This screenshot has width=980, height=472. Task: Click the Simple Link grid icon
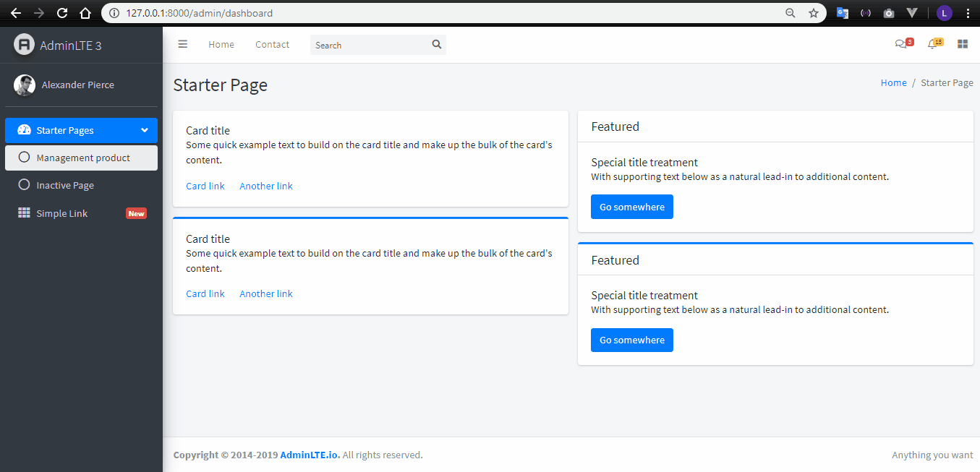(x=24, y=213)
